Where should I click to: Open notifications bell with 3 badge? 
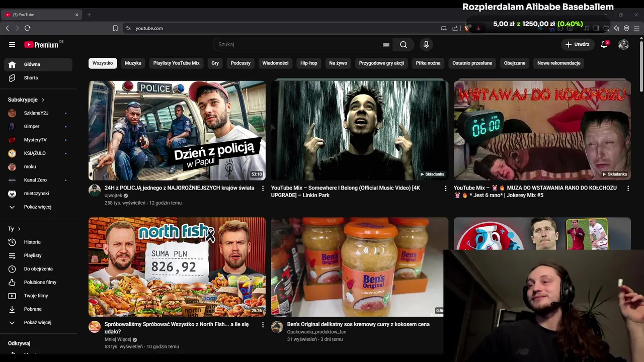click(x=605, y=44)
